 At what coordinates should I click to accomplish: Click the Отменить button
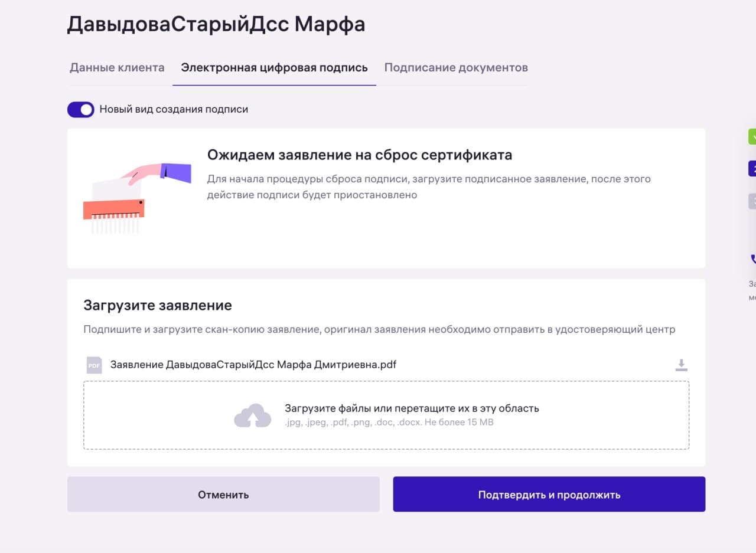[223, 495]
